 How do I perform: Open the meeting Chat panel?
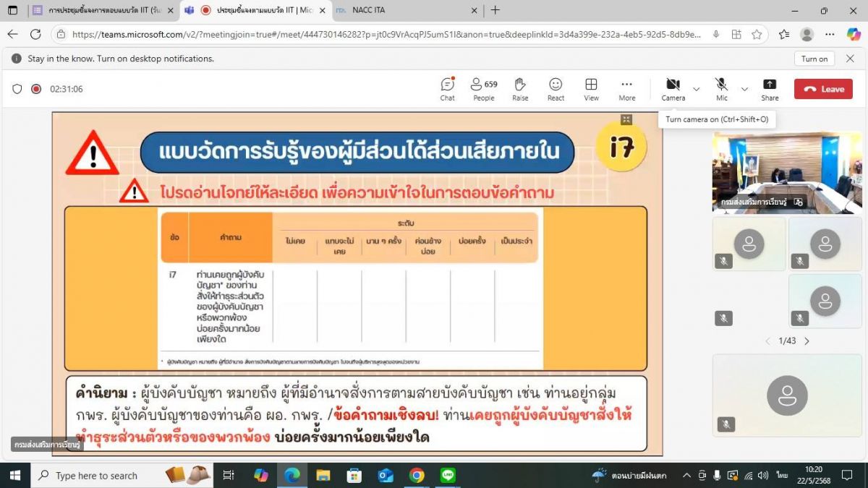tap(447, 89)
